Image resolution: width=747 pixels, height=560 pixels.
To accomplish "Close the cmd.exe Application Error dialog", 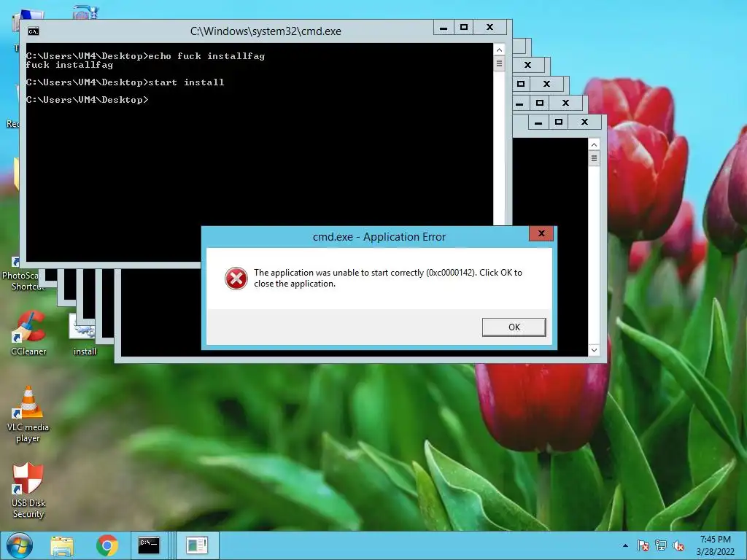I will [541, 233].
